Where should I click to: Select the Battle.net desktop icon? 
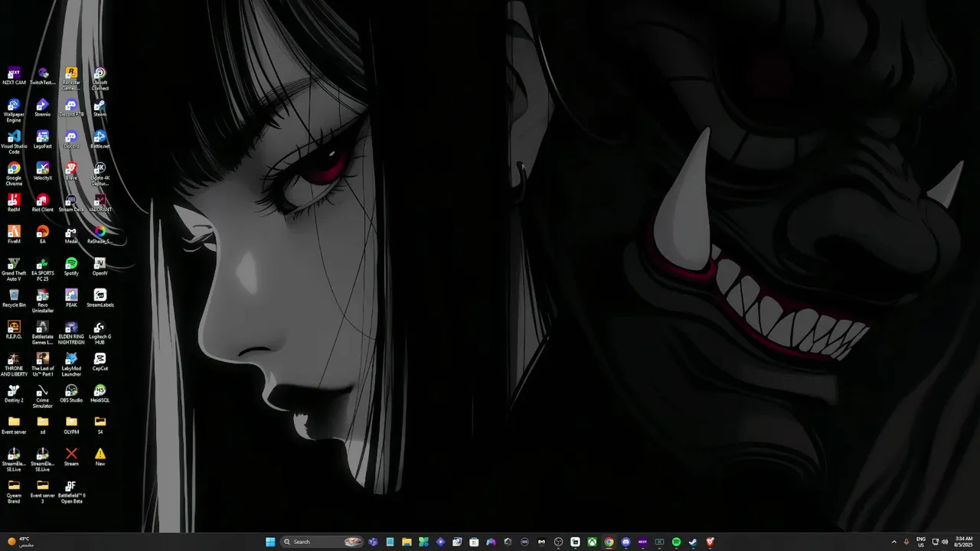coord(100,139)
